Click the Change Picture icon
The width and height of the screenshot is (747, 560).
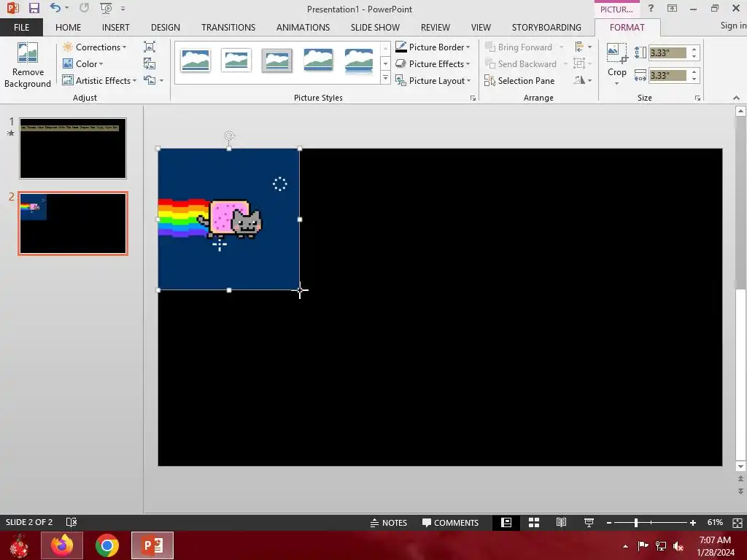(x=150, y=64)
